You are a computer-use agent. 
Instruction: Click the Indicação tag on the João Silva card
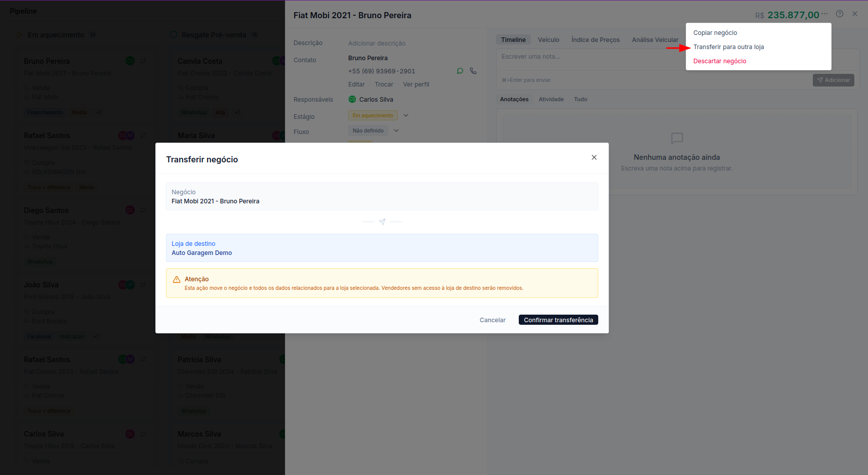point(72,336)
